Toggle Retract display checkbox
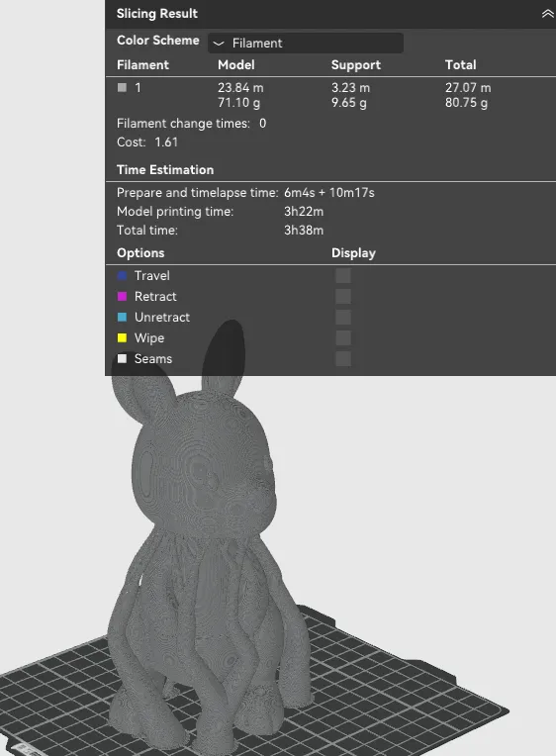 [343, 297]
